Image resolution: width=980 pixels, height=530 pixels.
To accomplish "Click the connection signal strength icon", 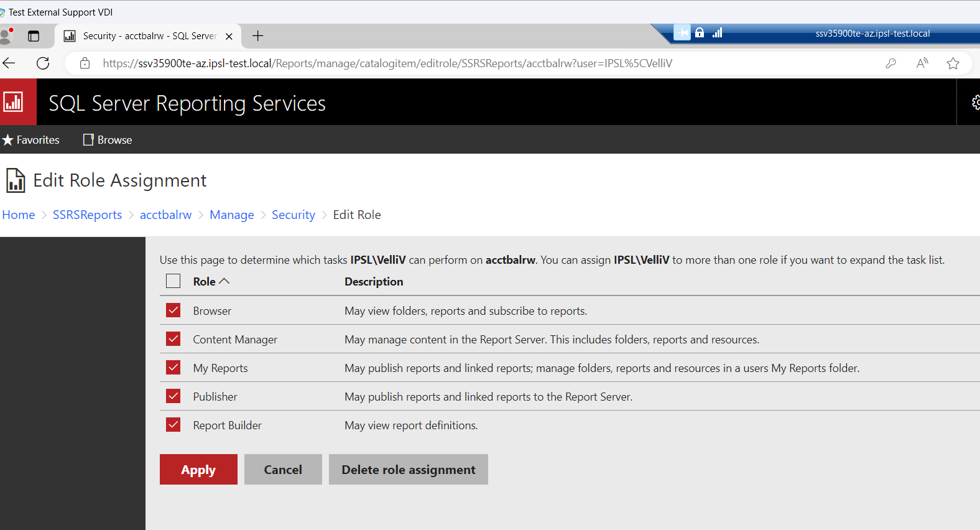I will pyautogui.click(x=717, y=32).
